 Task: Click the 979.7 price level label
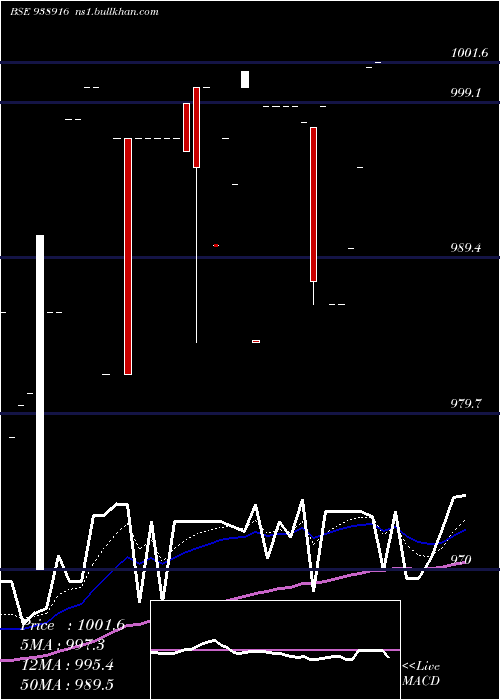tap(466, 404)
